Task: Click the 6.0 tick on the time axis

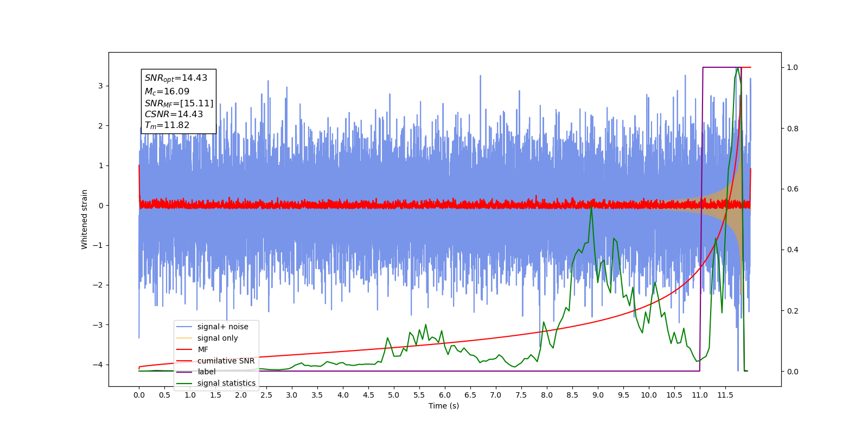Action: pyautogui.click(x=445, y=395)
